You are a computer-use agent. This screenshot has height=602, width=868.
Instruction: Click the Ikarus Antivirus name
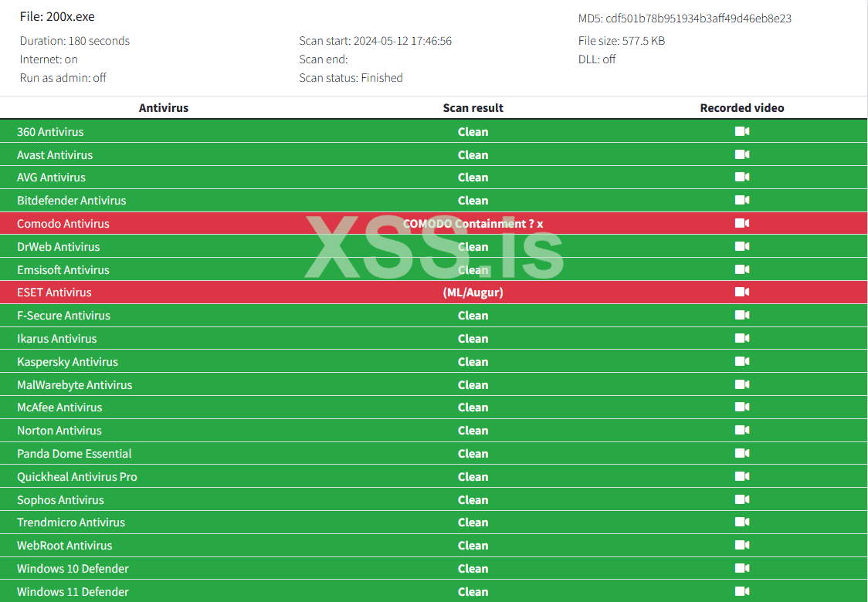[x=57, y=339]
